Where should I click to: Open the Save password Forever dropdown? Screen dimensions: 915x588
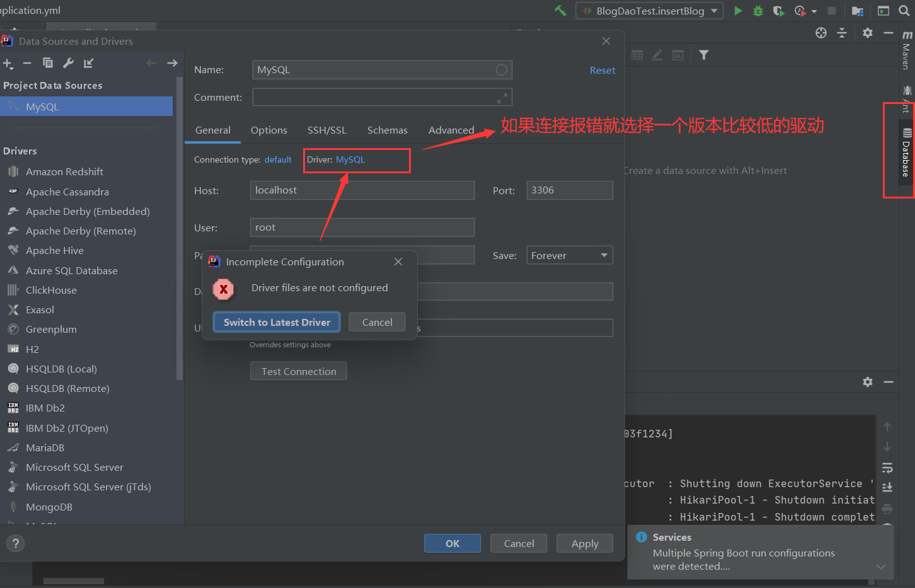click(x=570, y=255)
